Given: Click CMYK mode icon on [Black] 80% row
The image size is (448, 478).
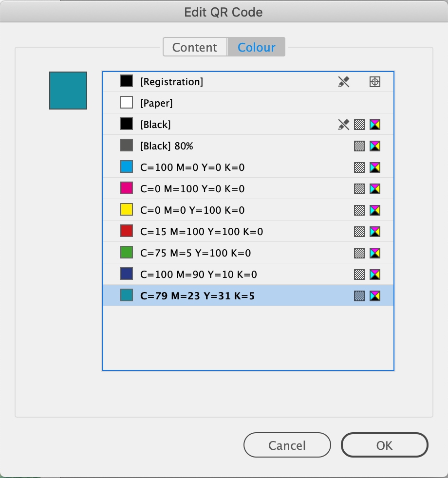Looking at the screenshot, I should tap(375, 146).
